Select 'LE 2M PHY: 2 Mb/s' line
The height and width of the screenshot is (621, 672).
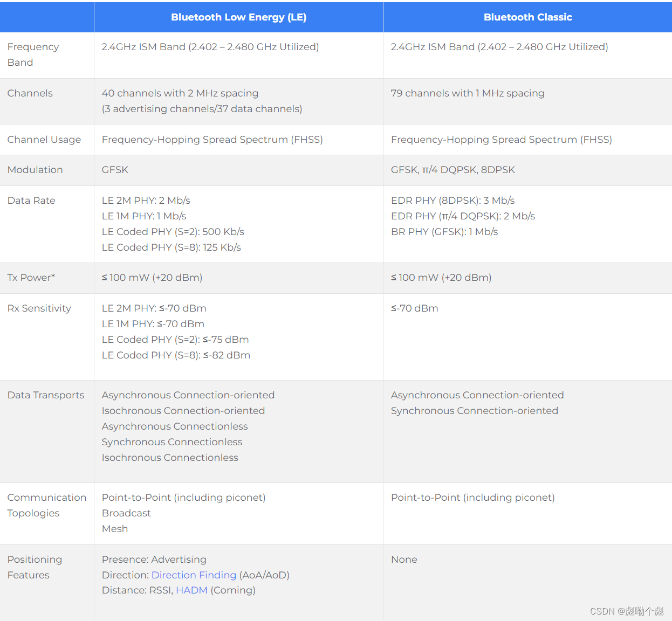point(146,201)
